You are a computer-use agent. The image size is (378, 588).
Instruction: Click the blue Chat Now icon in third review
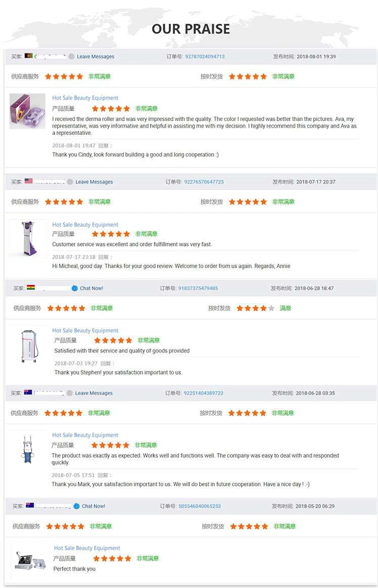75,288
